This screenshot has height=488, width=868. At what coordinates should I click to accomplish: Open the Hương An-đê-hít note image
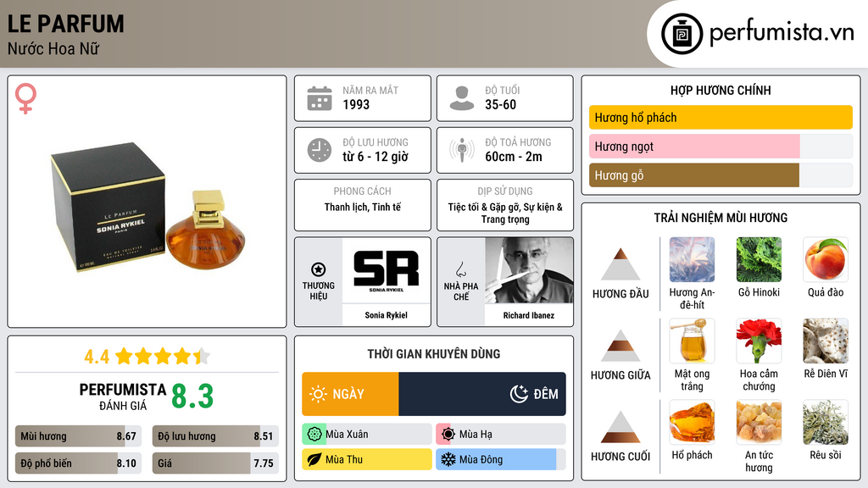coord(692,259)
